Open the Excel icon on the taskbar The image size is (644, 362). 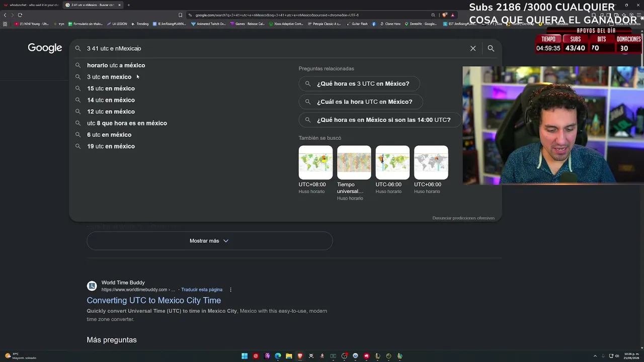tap(333, 356)
